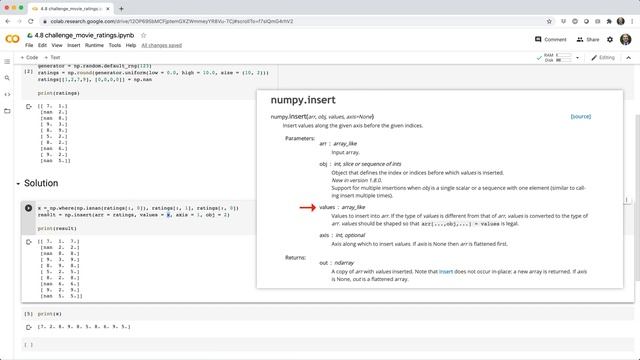Click the Disk usage bar

coord(563,60)
